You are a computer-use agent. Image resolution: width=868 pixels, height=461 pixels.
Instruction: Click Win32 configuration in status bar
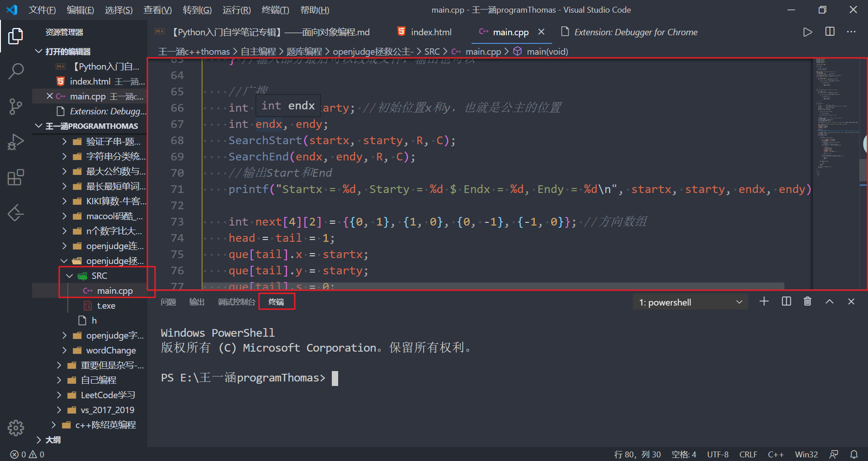806,454
